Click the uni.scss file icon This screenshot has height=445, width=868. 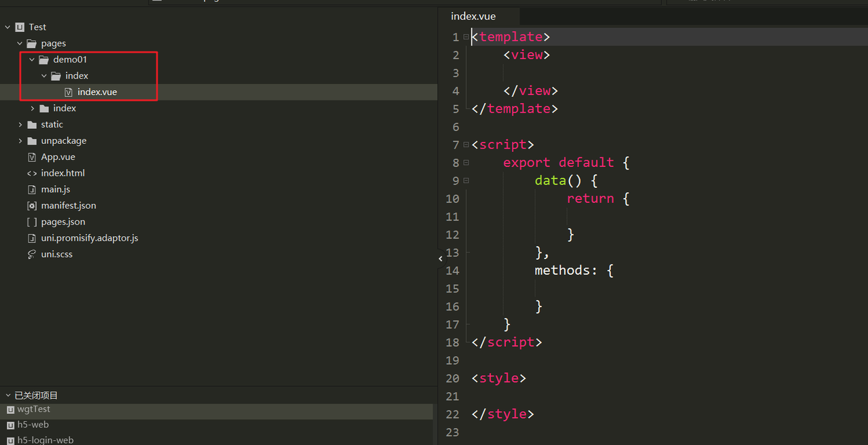pyautogui.click(x=32, y=254)
